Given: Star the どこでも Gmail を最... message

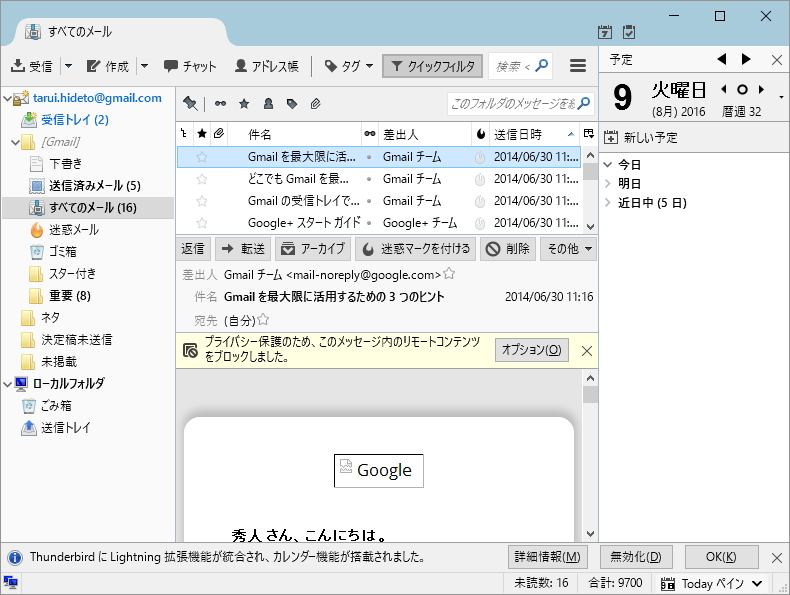Looking at the screenshot, I should [202, 179].
